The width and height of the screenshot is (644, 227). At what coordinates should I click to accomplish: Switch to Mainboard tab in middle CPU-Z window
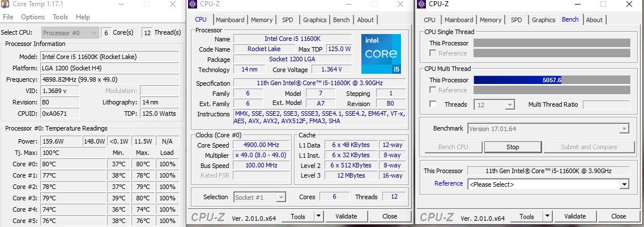click(x=230, y=20)
